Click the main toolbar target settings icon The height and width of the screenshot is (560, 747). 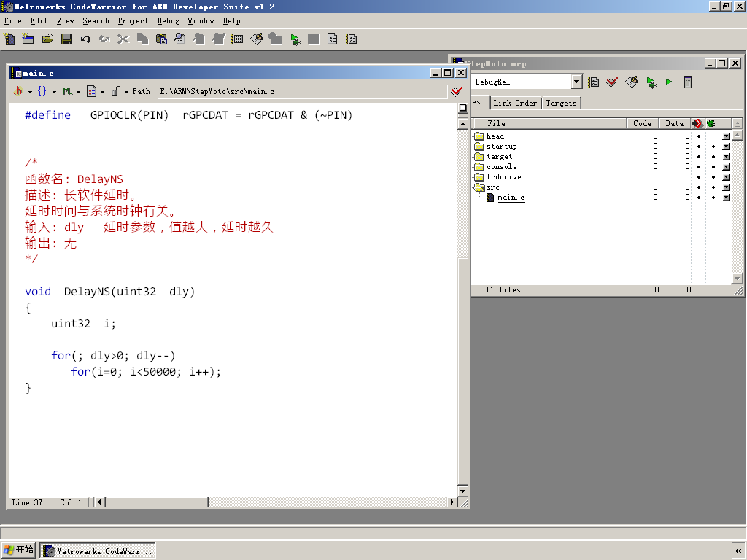pos(237,39)
